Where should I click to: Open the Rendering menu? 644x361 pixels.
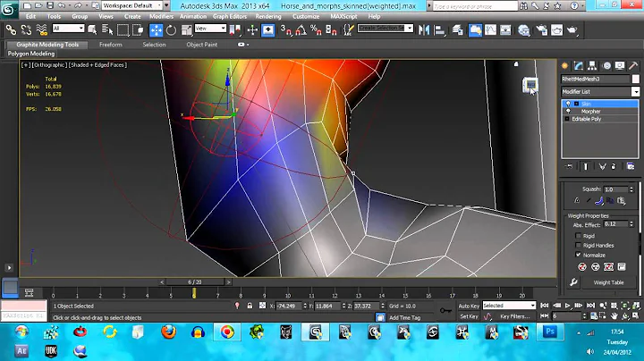(268, 16)
